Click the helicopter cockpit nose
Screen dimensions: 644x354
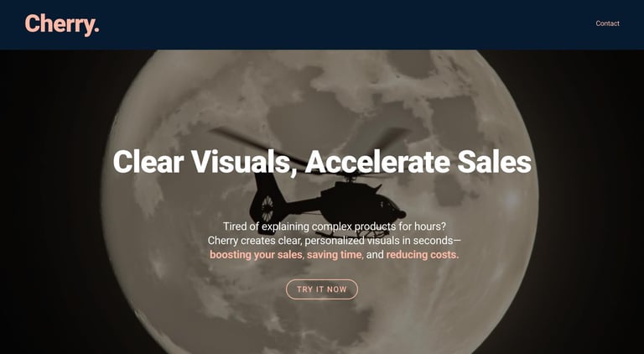click(397, 214)
